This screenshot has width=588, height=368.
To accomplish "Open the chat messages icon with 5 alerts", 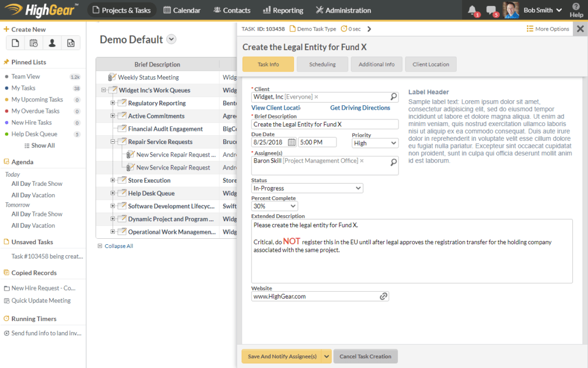I will 491,9.
